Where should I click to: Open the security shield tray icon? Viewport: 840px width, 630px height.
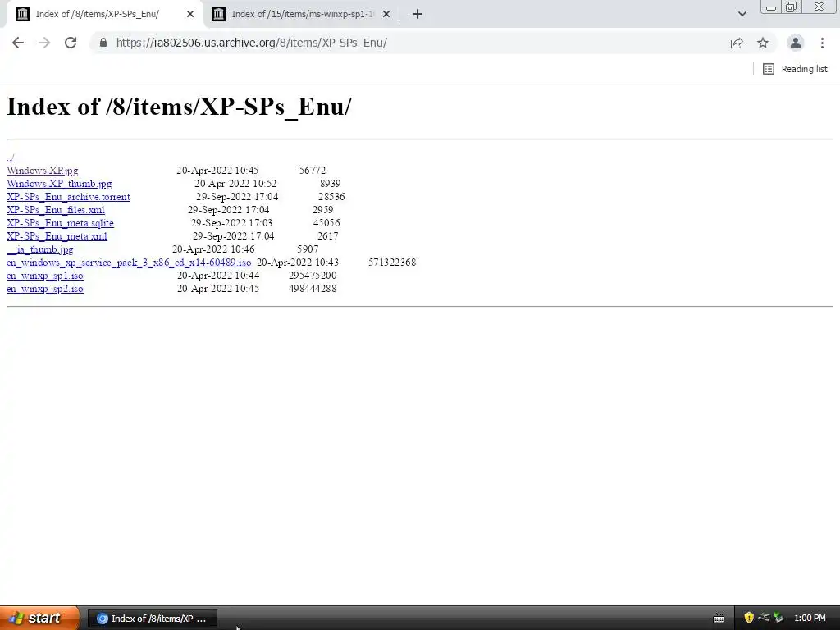click(x=749, y=618)
